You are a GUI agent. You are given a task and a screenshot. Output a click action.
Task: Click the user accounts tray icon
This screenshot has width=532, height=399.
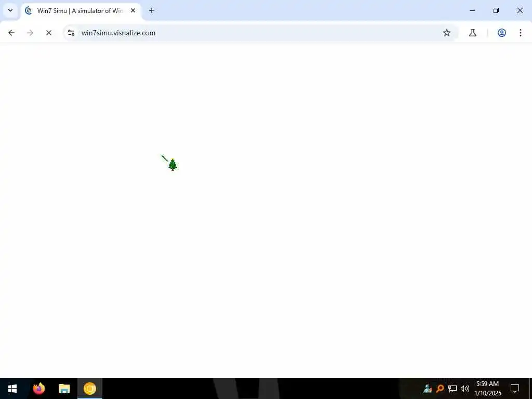click(x=428, y=389)
